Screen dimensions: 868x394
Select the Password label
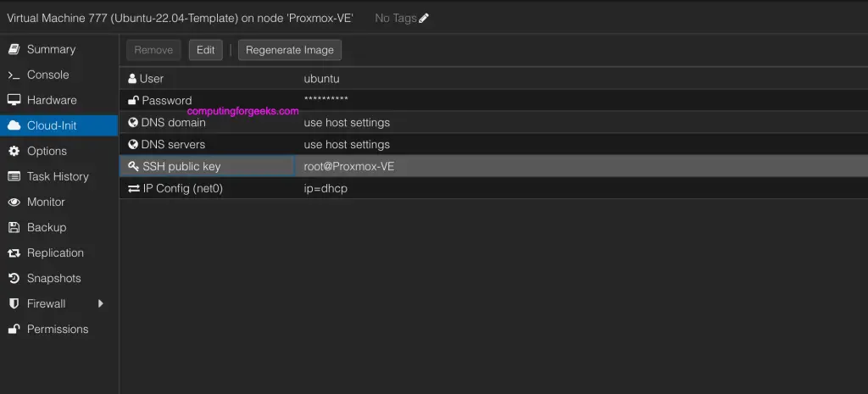point(167,101)
